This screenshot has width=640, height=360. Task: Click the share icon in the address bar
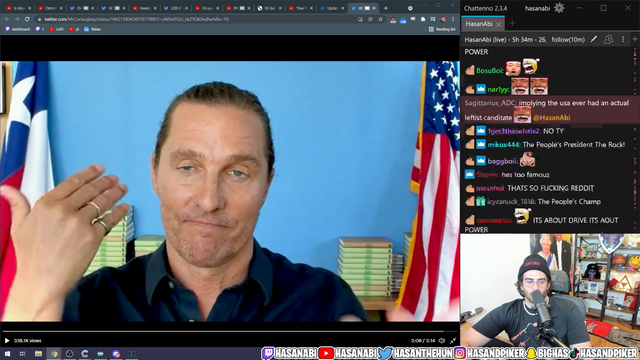[370, 19]
